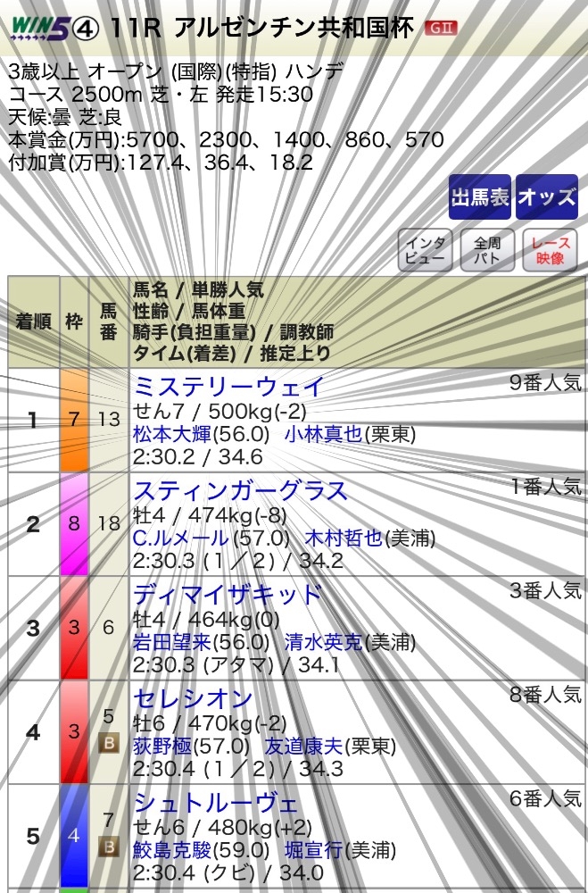Open the インタビュー interview button
The width and height of the screenshot is (588, 893).
pyautogui.click(x=425, y=251)
